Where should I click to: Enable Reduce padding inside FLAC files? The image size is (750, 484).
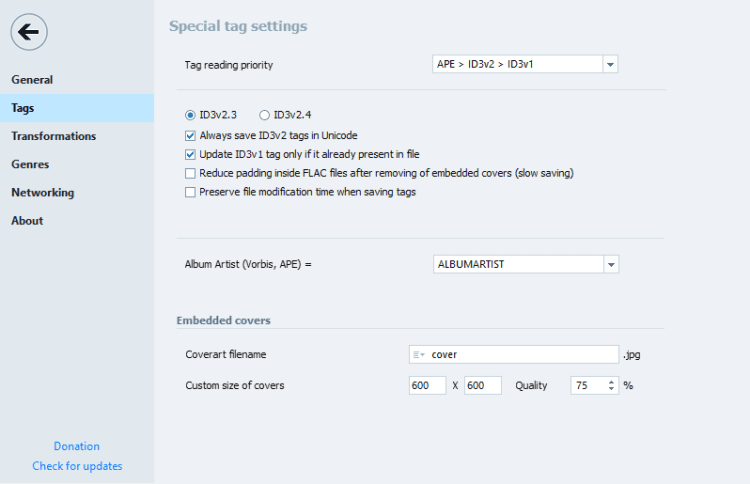click(191, 173)
